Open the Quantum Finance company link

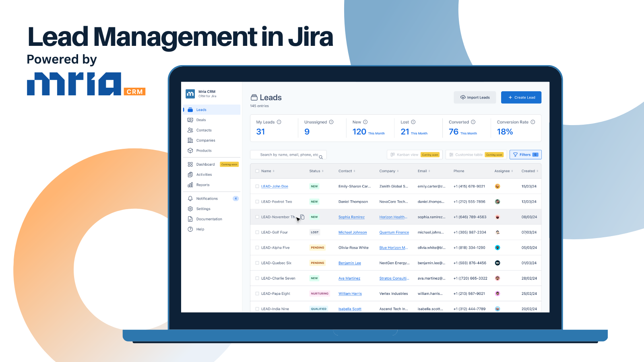coord(394,232)
